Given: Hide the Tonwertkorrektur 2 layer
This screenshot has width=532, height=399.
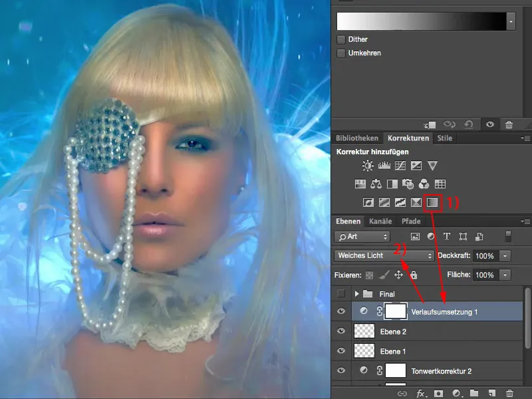Looking at the screenshot, I should point(341,370).
